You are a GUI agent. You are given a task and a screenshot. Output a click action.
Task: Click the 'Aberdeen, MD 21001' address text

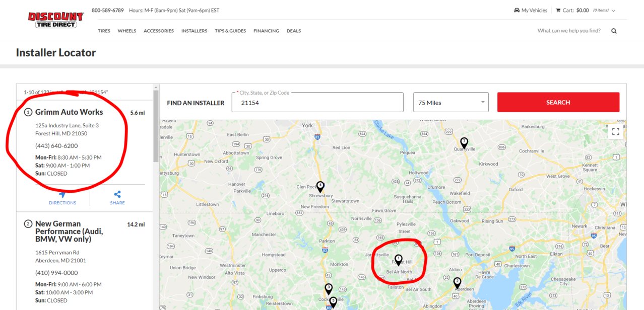(x=60, y=260)
